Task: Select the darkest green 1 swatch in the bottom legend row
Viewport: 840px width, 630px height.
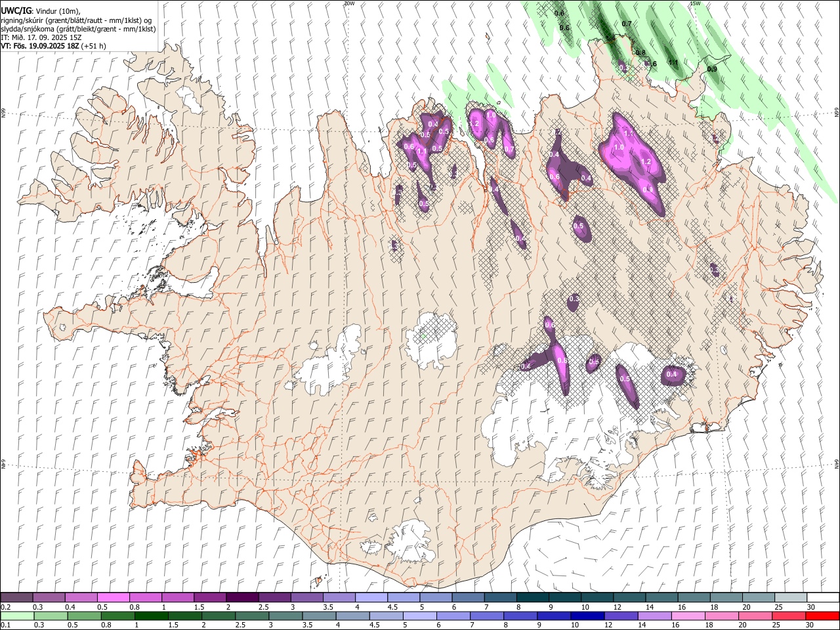Action: tap(151, 616)
